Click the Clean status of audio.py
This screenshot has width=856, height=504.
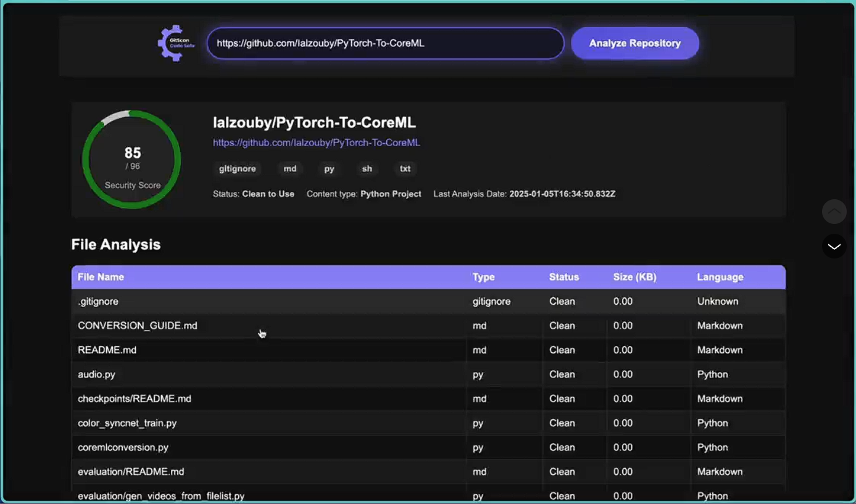(x=562, y=374)
